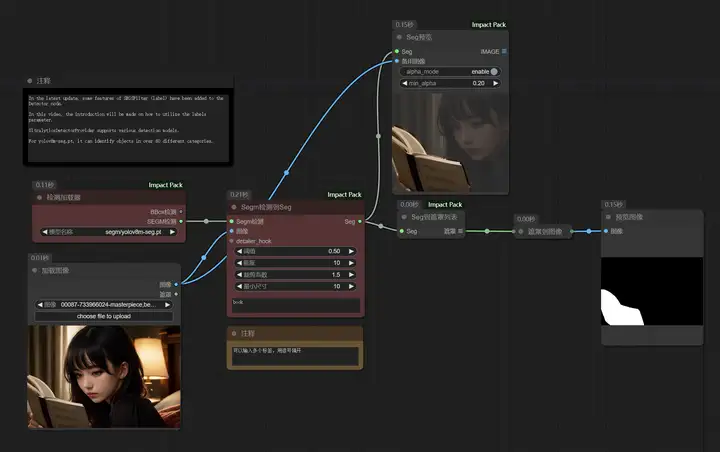Image resolution: width=720 pixels, height=452 pixels.
Task: Collapse the Seg预览 node using its header dot
Action: (399, 37)
